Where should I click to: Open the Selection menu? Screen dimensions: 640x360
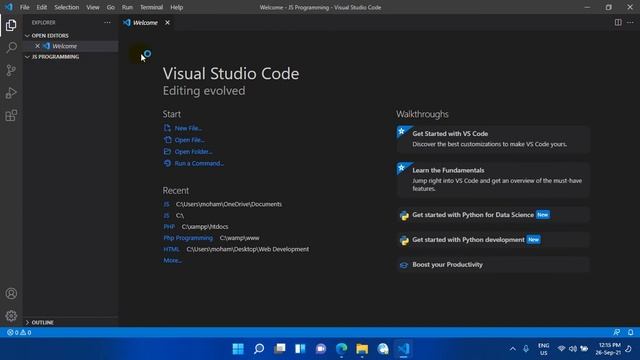pos(67,7)
